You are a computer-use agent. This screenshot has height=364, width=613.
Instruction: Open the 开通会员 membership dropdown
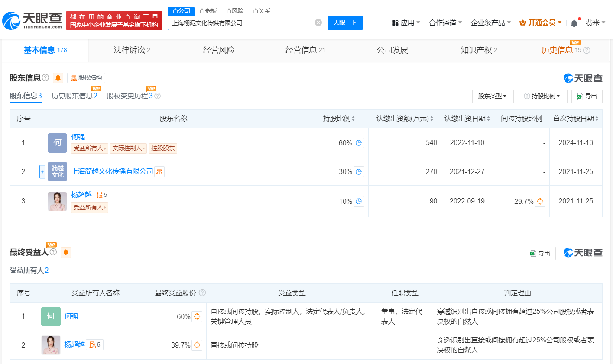coord(540,23)
